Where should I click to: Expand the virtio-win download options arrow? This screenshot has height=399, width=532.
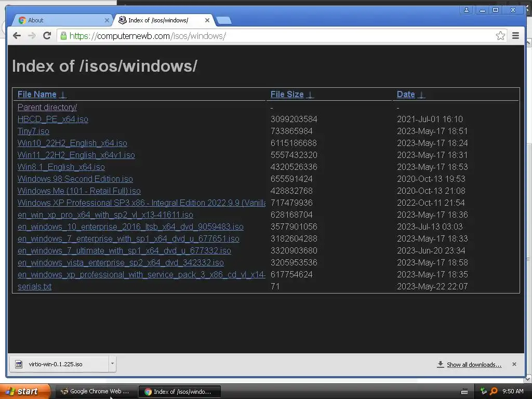click(112, 364)
